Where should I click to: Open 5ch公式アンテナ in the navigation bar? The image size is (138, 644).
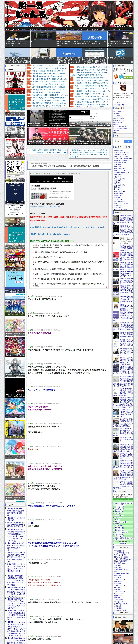pos(13,30)
